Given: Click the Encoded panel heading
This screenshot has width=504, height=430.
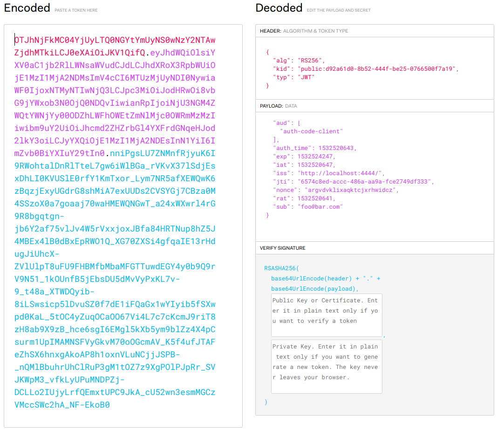Looking at the screenshot, I should click(27, 8).
